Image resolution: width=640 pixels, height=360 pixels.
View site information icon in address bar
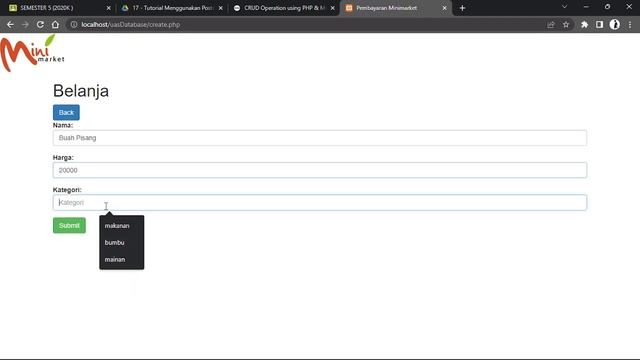(74, 24)
